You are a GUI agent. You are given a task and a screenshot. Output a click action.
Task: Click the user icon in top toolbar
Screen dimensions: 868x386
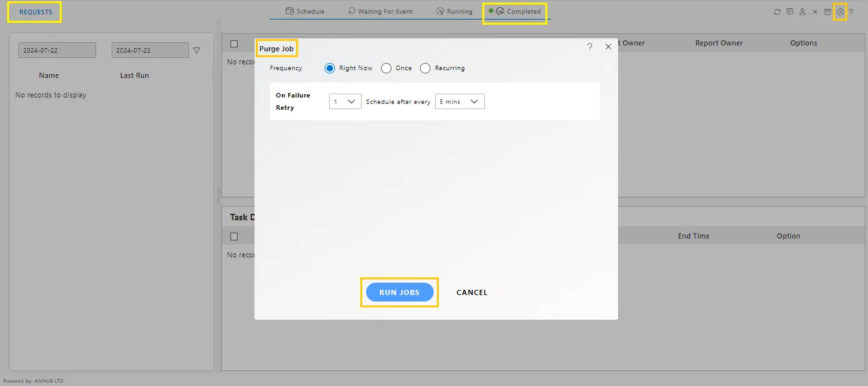[802, 12]
